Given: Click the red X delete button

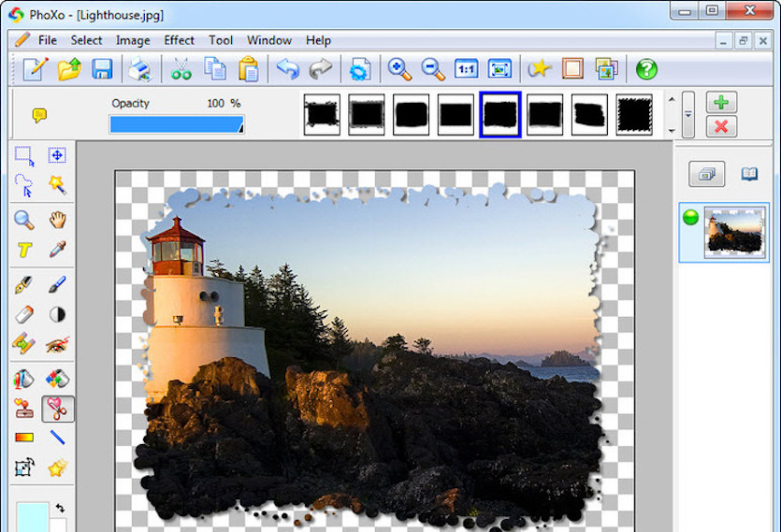Looking at the screenshot, I should pyautogui.click(x=720, y=126).
